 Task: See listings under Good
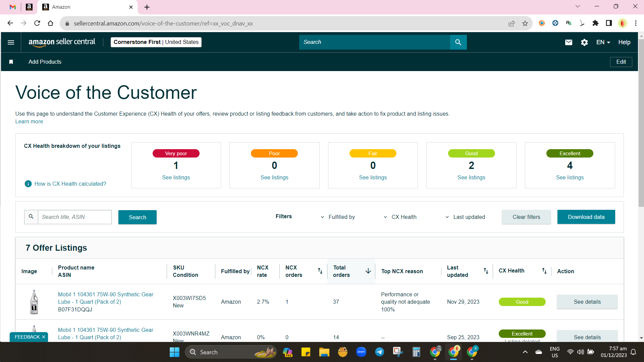[471, 177]
